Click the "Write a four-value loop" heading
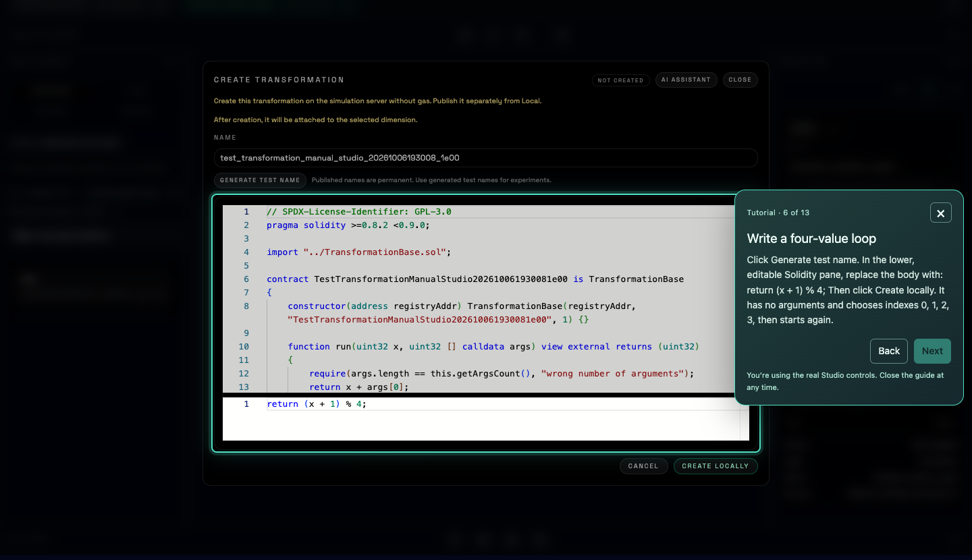This screenshot has width=972, height=560. coord(811,238)
